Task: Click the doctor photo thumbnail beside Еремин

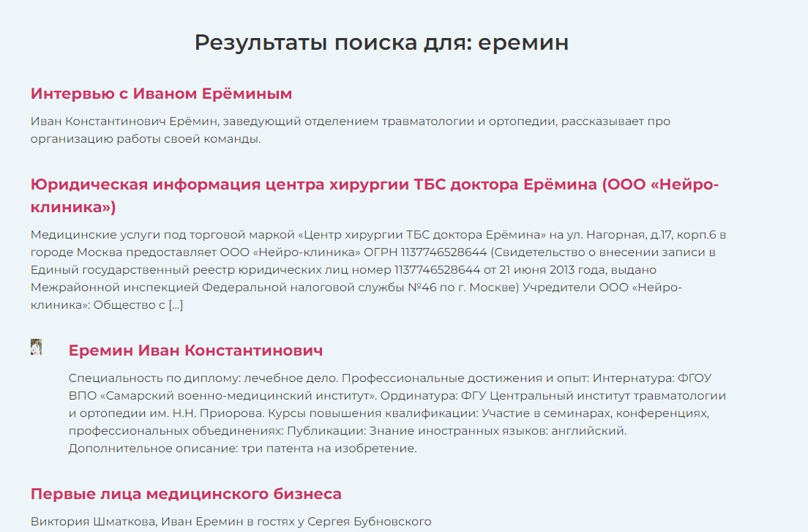Action: point(36,347)
